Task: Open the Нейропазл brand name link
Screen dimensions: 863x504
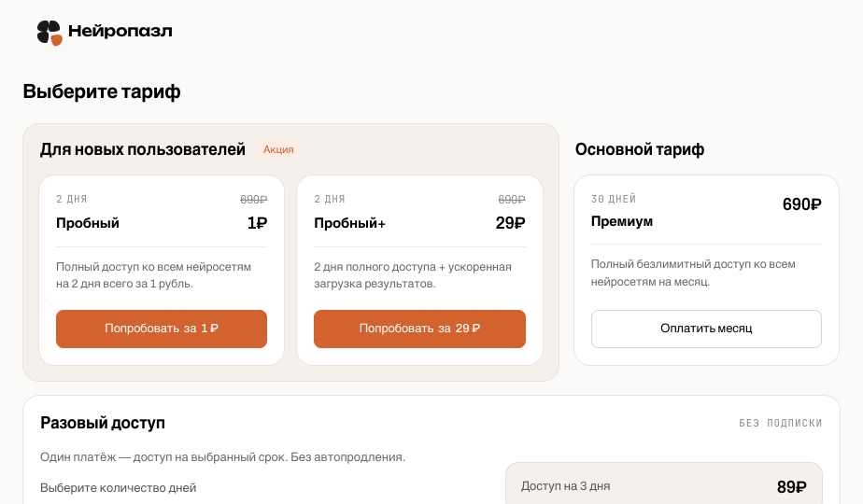Action: pos(120,32)
